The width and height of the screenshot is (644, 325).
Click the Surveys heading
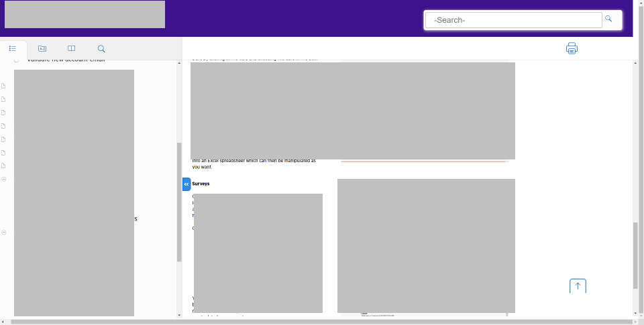click(201, 184)
